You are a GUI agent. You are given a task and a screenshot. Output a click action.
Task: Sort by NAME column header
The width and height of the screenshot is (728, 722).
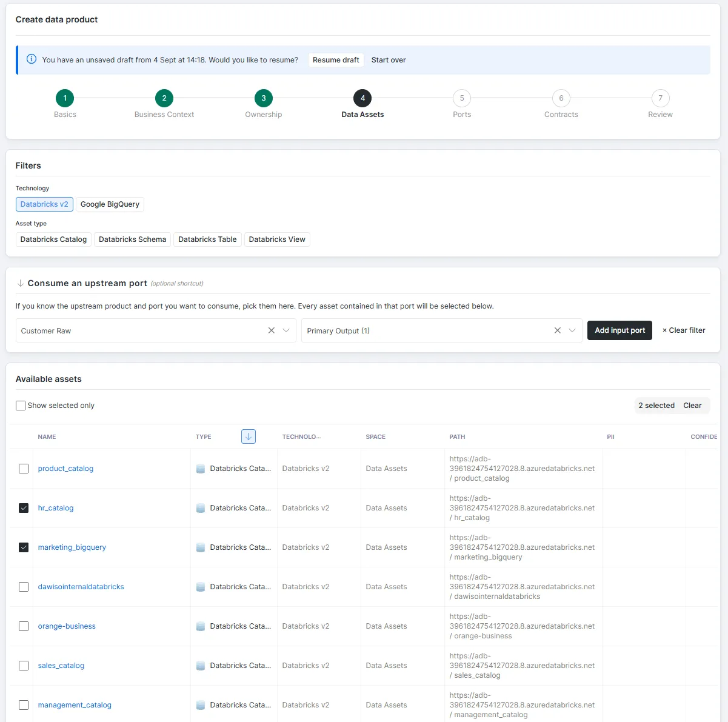pos(47,436)
